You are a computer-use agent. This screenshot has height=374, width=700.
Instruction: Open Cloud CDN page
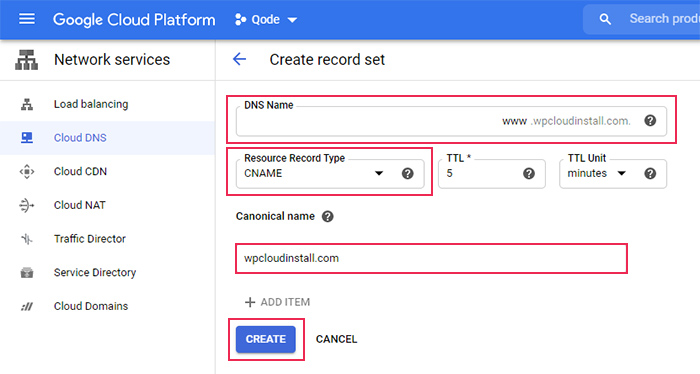(x=107, y=171)
